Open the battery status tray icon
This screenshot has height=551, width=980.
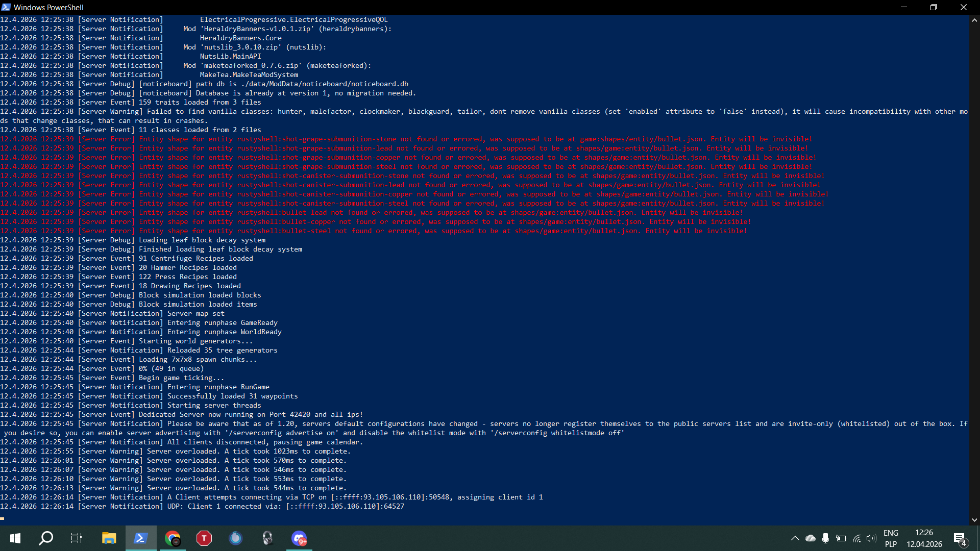point(841,538)
